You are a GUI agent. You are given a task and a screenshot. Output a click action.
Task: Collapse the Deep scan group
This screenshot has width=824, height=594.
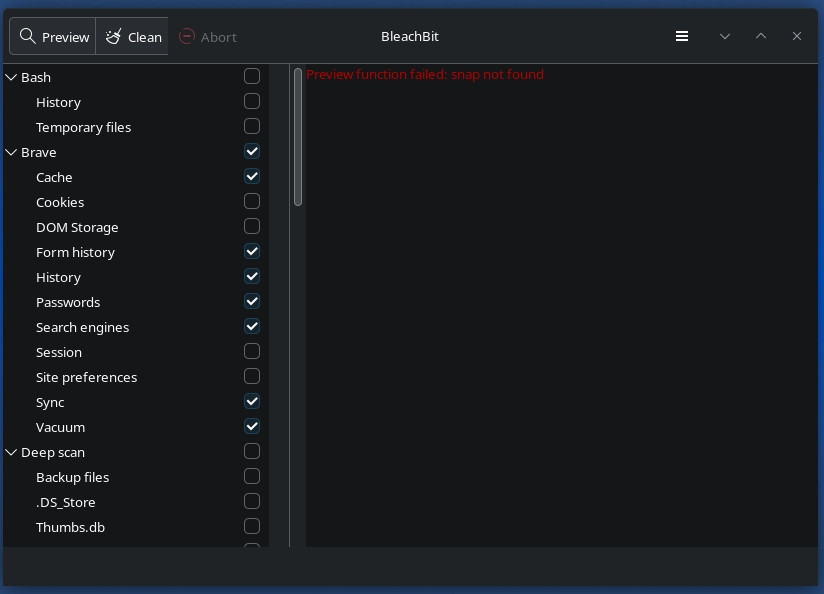point(12,452)
